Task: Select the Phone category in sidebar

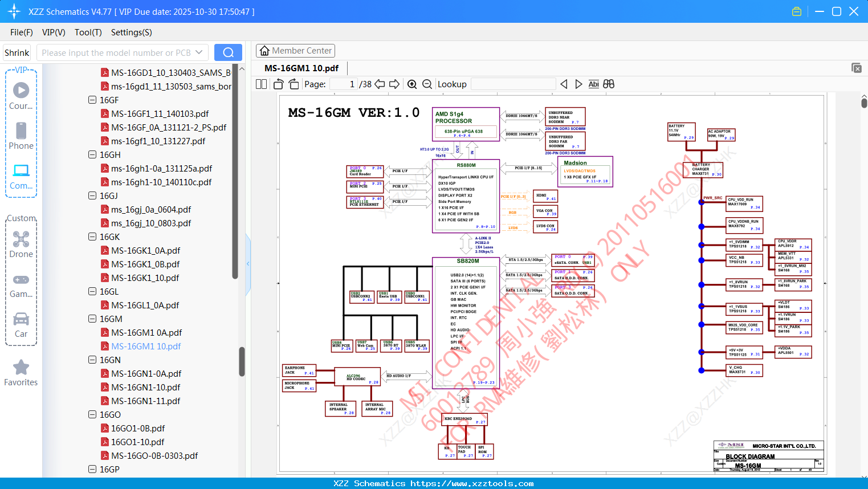Action: pos(21,136)
